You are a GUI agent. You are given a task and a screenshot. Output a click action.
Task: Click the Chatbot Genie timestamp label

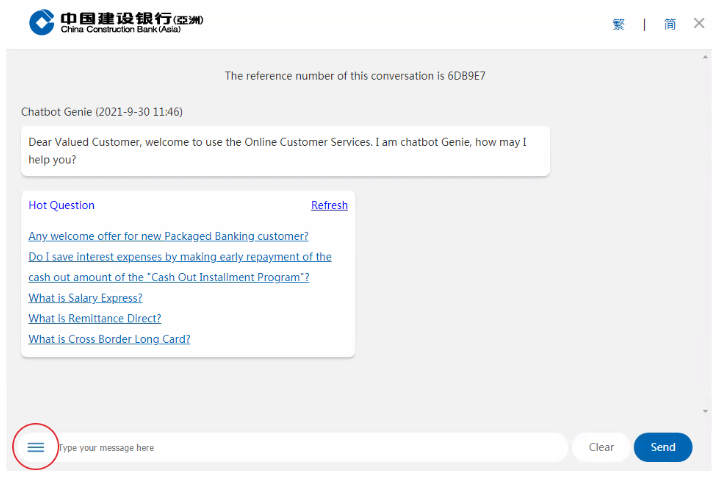click(x=101, y=111)
